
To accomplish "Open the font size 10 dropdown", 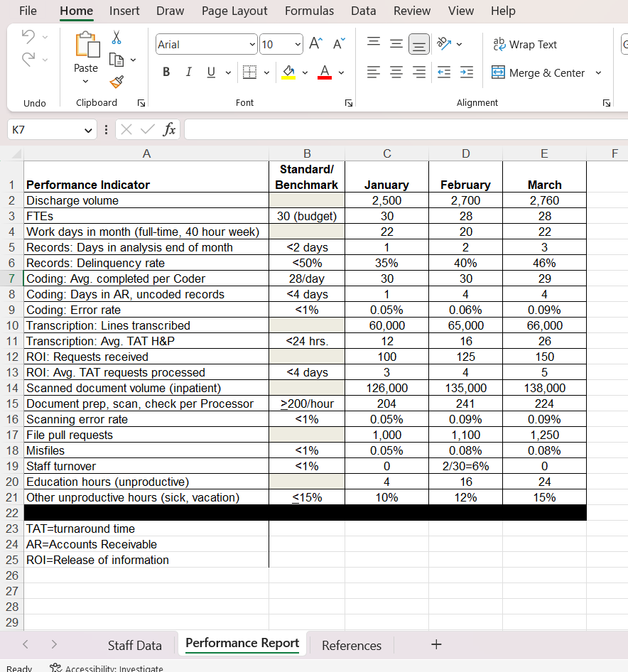I will pos(298,45).
